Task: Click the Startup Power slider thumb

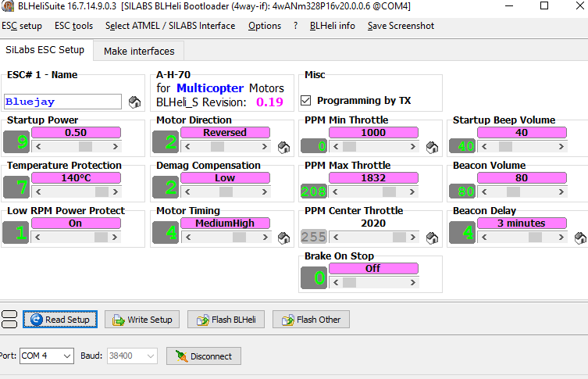Action: [x=85, y=146]
